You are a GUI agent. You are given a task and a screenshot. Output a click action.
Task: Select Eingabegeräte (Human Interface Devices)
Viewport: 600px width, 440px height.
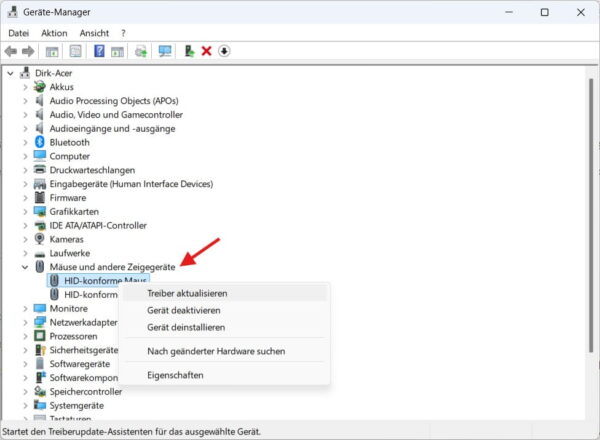131,184
